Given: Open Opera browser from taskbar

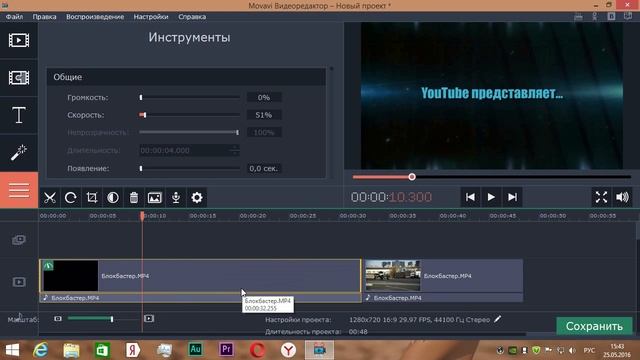Looking at the screenshot, I should (257, 350).
